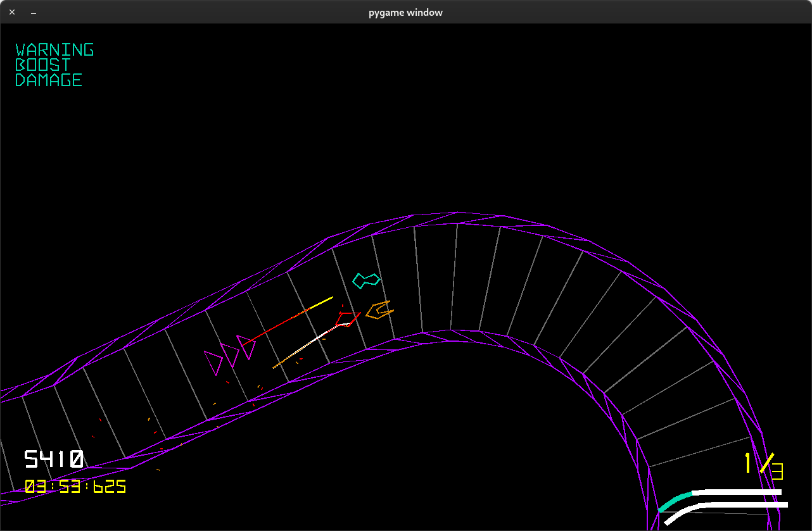Click the WARNING text line
This screenshot has width=812, height=531.
point(54,49)
